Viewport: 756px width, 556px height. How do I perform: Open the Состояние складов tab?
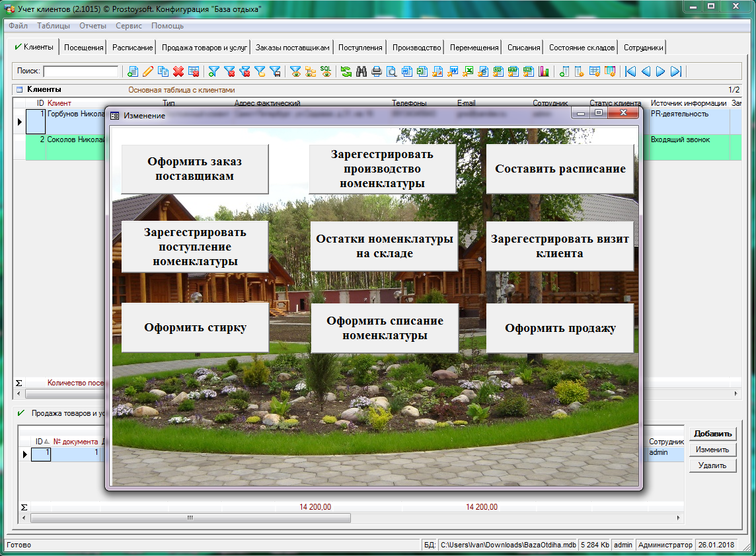coord(582,48)
